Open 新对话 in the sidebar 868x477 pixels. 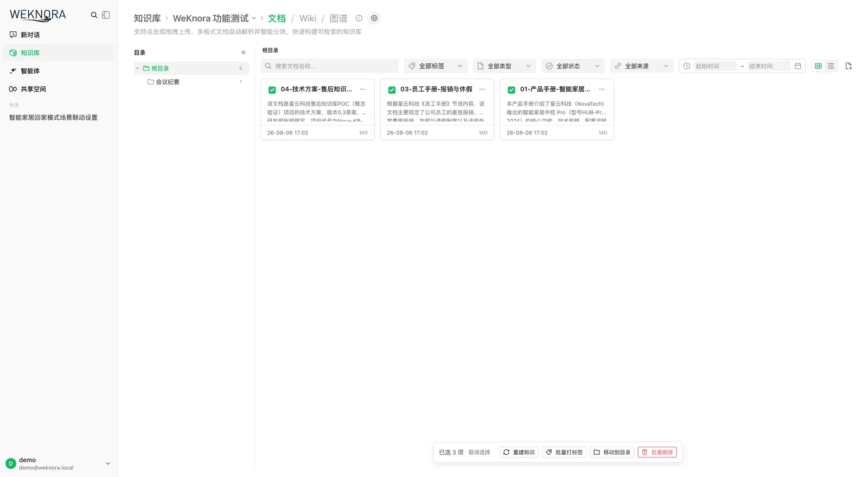[x=59, y=35]
